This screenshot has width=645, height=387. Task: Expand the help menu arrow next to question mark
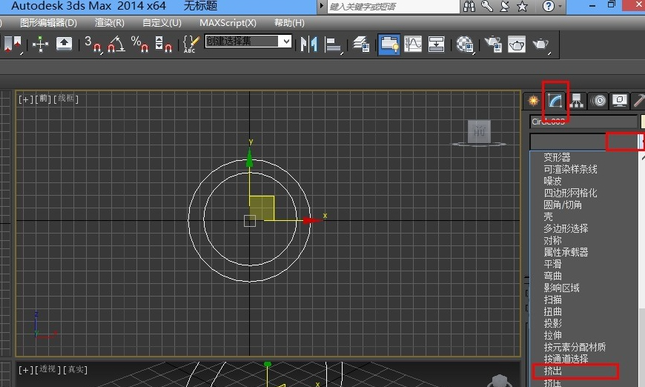tap(559, 6)
